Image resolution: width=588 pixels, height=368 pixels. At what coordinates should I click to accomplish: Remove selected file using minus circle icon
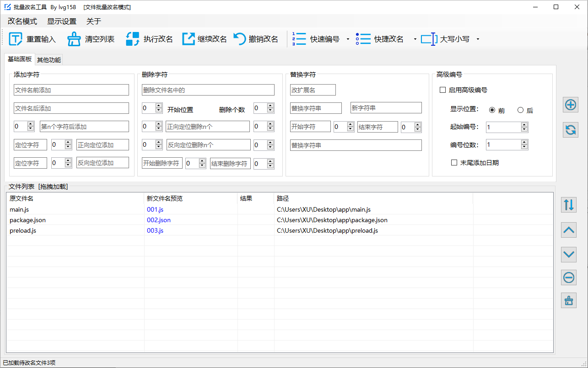point(569,277)
